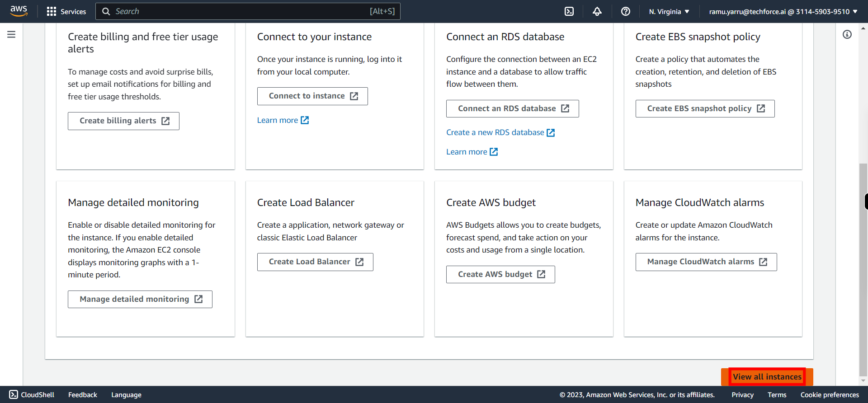Click external-link icon beside Create a new RDS database

(x=551, y=133)
